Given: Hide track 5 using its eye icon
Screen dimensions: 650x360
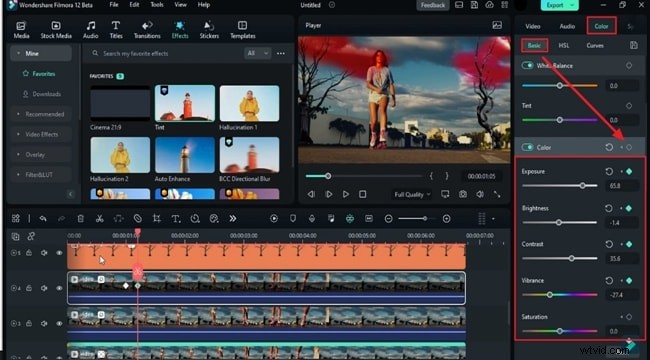Looking at the screenshot, I should click(59, 253).
